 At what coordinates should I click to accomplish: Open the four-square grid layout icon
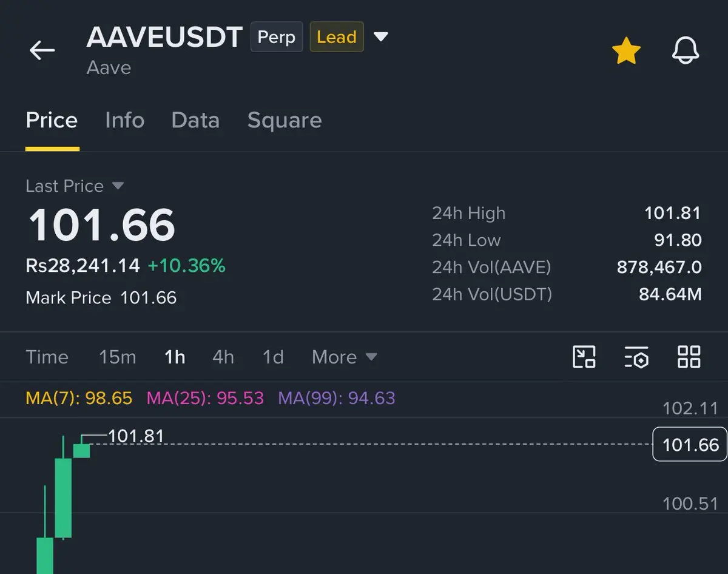pos(689,357)
